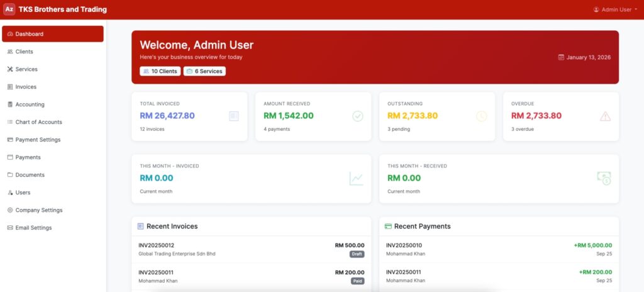Click TKS Brothers and Trading title
This screenshot has width=644, height=292.
pyautogui.click(x=62, y=9)
